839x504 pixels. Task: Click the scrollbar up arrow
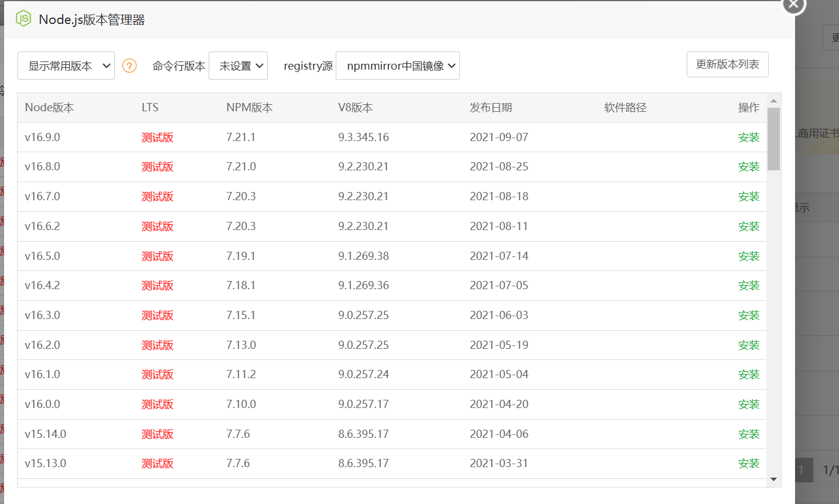click(x=773, y=101)
